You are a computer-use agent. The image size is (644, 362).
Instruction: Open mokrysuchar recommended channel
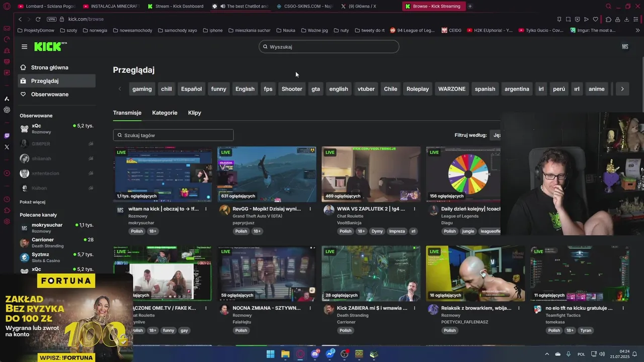(57, 228)
